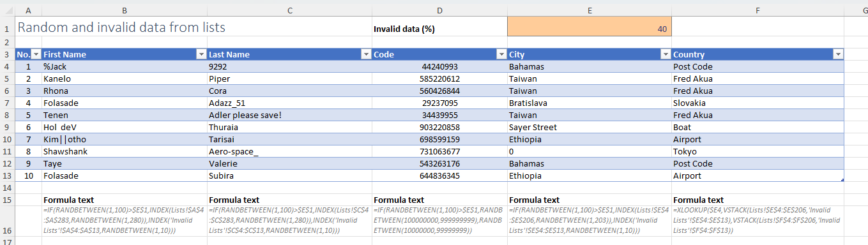Click the select-all corner of the sheet
The image size is (868, 245).
pos(7,10)
